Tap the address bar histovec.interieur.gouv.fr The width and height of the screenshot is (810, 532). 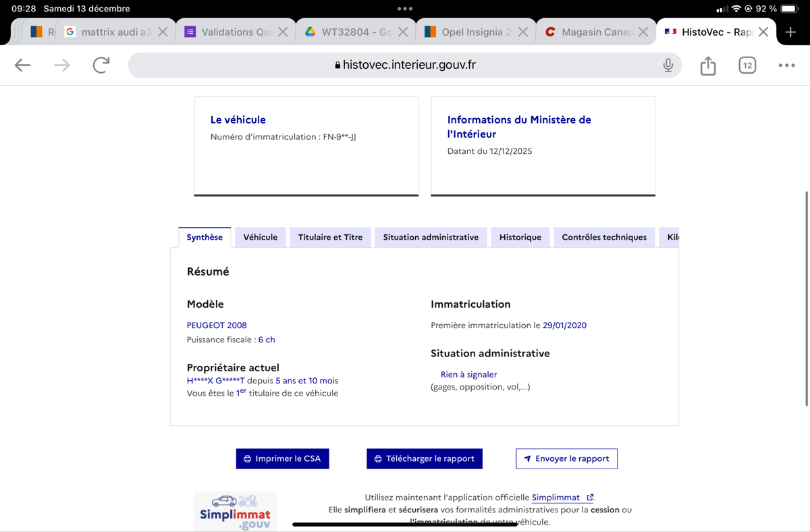coord(405,65)
